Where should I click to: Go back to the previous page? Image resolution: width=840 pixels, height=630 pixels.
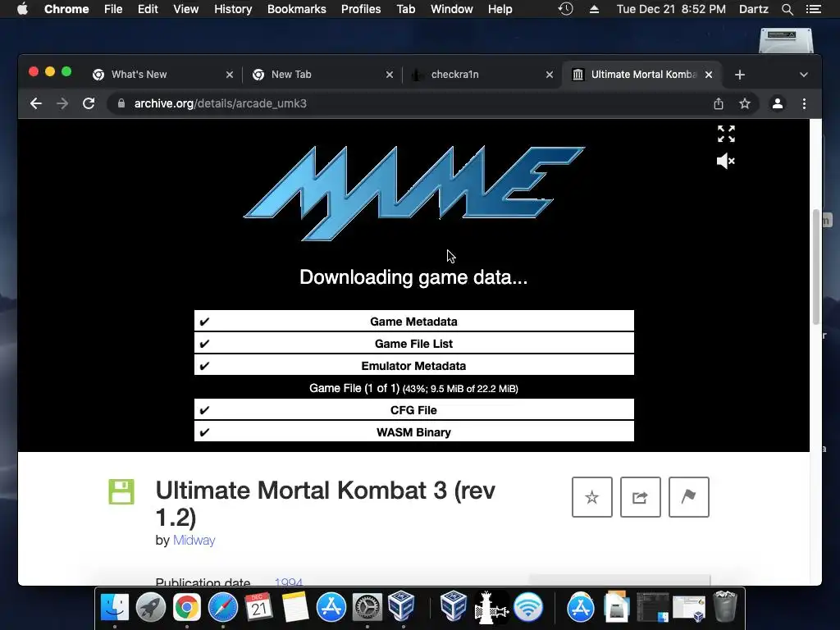[x=36, y=103]
